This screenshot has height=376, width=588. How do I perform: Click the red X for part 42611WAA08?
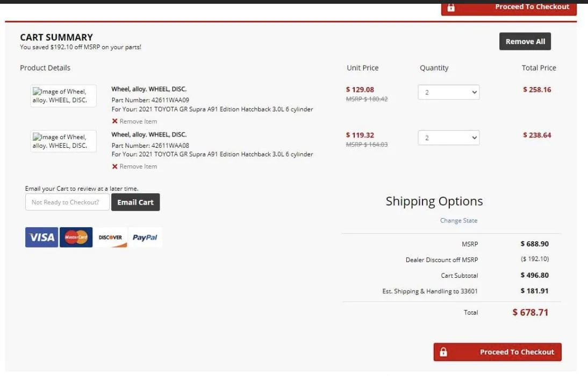114,167
